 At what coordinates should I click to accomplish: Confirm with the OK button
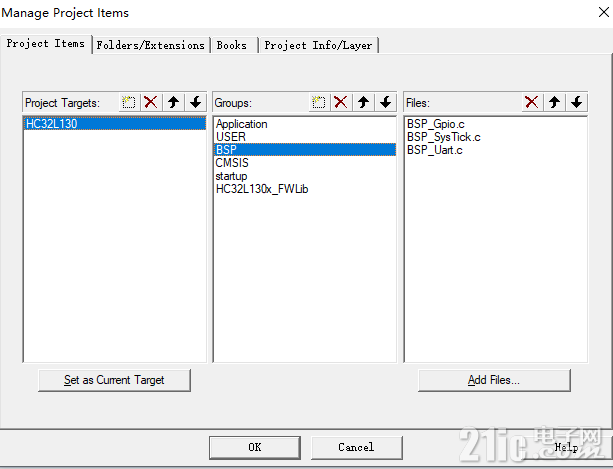click(255, 448)
